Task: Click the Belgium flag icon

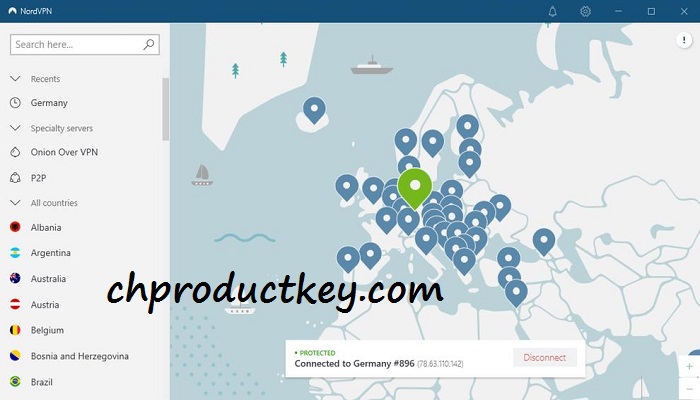Action: tap(15, 330)
